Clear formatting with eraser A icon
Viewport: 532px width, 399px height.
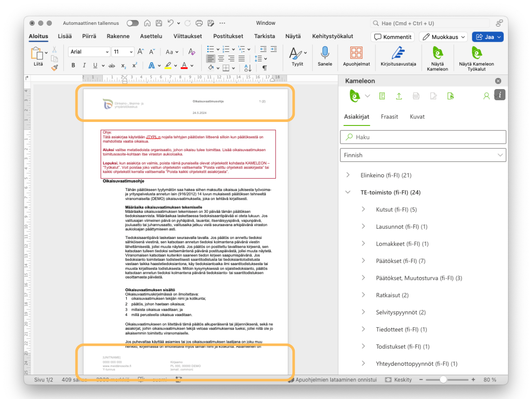(x=192, y=52)
